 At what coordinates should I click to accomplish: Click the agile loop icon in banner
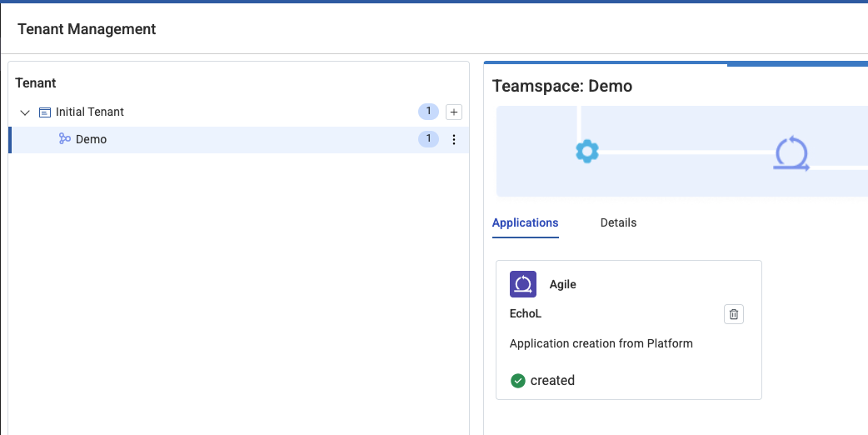point(791,152)
